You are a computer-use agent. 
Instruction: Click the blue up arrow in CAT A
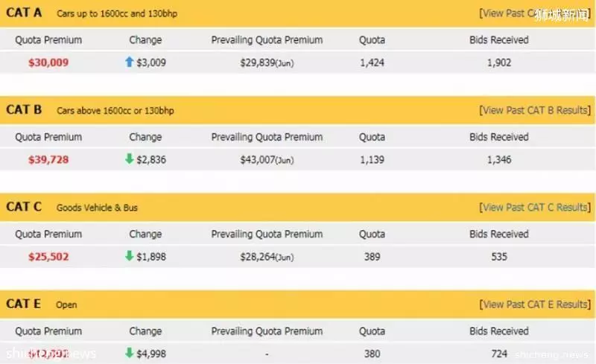pyautogui.click(x=129, y=62)
